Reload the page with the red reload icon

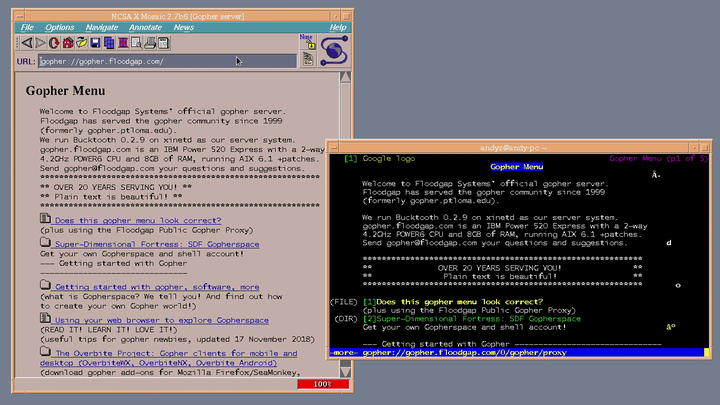tap(54, 43)
